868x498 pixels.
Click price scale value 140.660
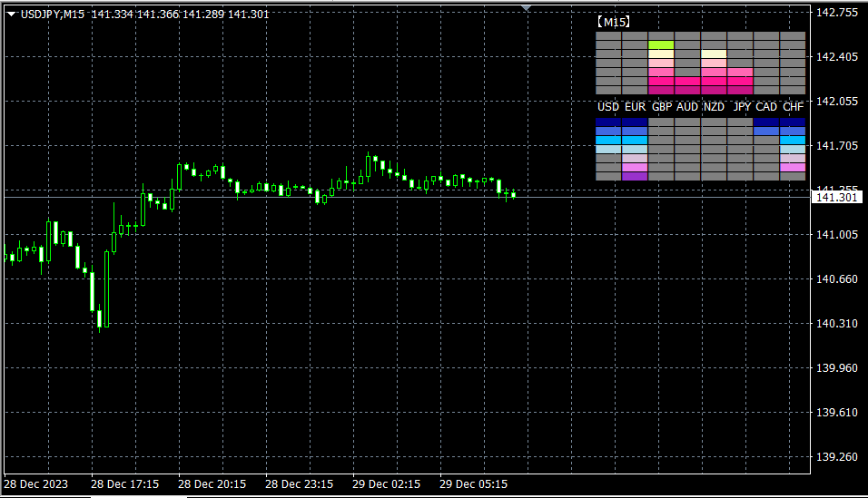837,278
